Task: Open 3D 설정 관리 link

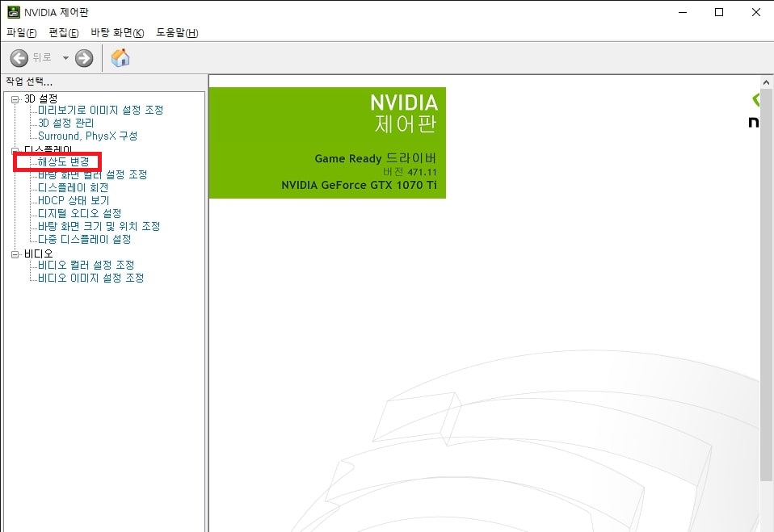Action: coord(66,123)
